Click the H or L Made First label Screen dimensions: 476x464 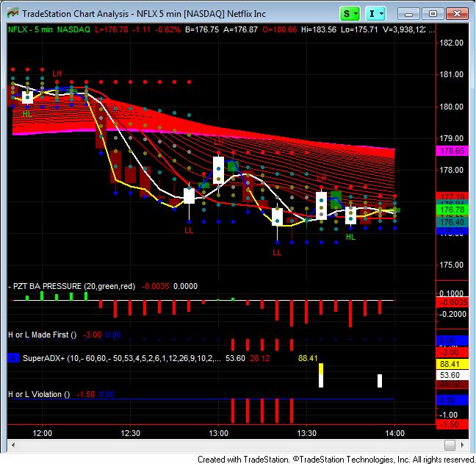42,335
